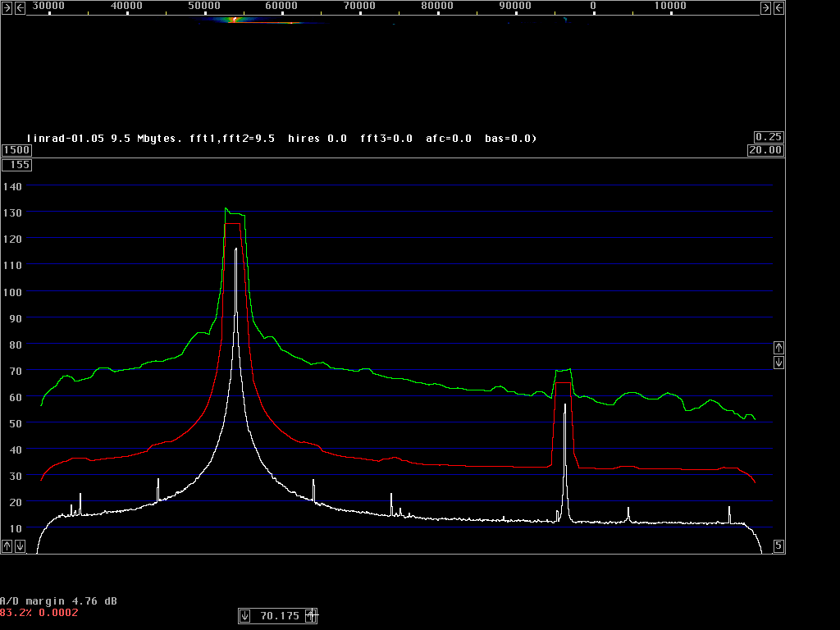Click the 140 dB axis label
Image resolution: width=840 pixels, height=630 pixels.
pyautogui.click(x=12, y=186)
